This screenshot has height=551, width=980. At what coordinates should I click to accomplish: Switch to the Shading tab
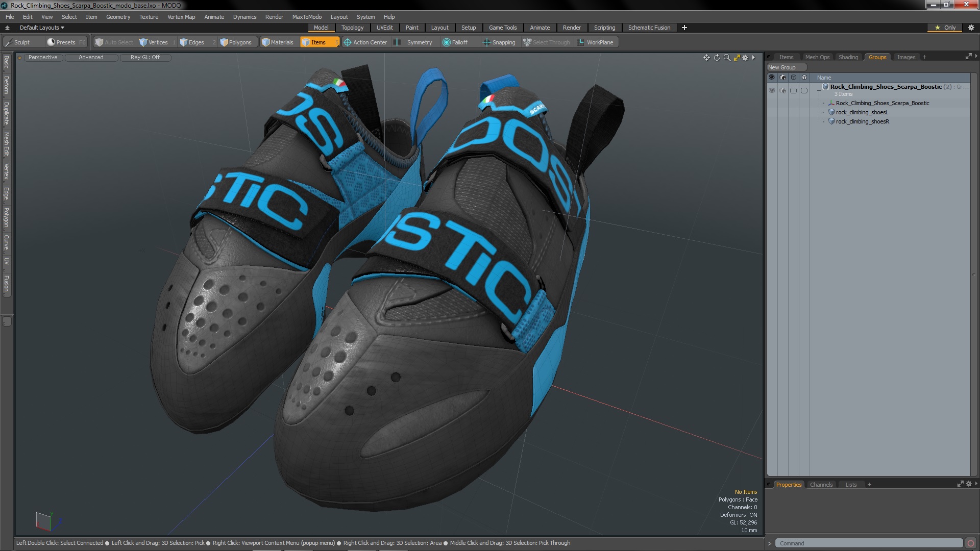tap(848, 57)
